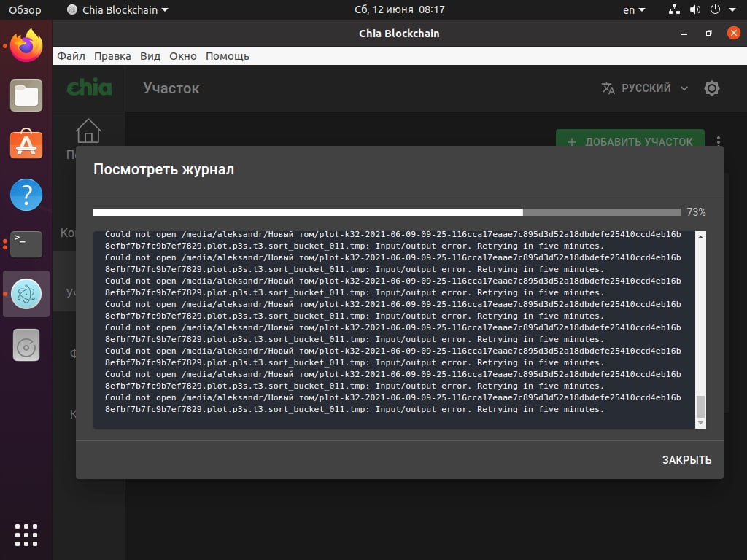The width and height of the screenshot is (747, 560).
Task: Click the volume speaker icon
Action: coord(695,9)
